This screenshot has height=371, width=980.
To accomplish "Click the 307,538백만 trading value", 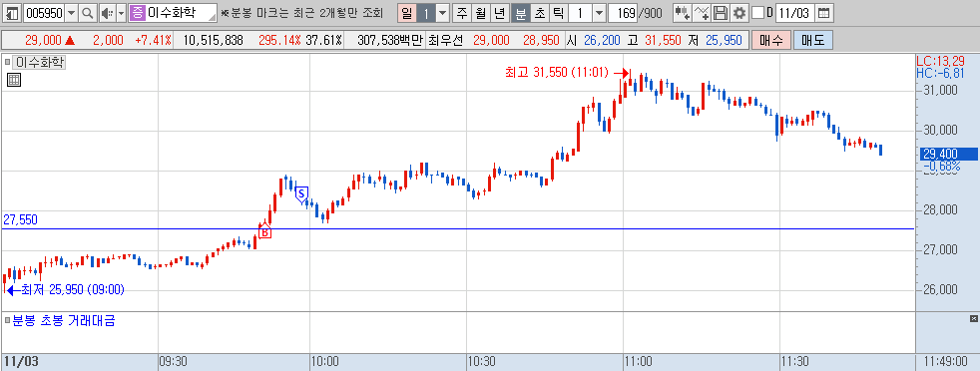I will (390, 41).
